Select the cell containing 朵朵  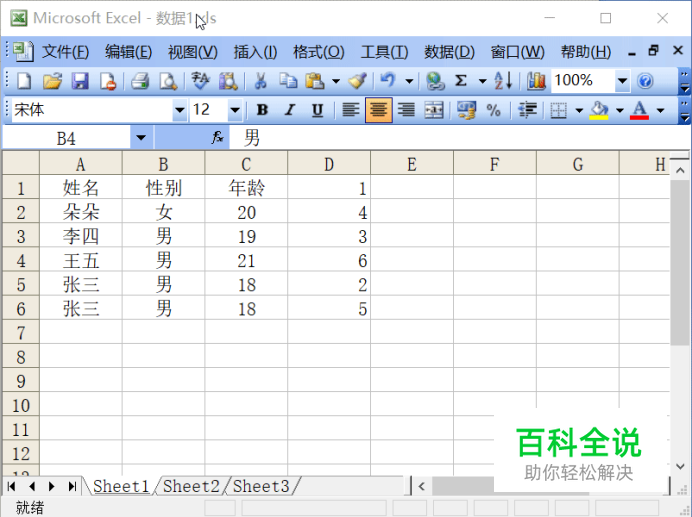81,212
